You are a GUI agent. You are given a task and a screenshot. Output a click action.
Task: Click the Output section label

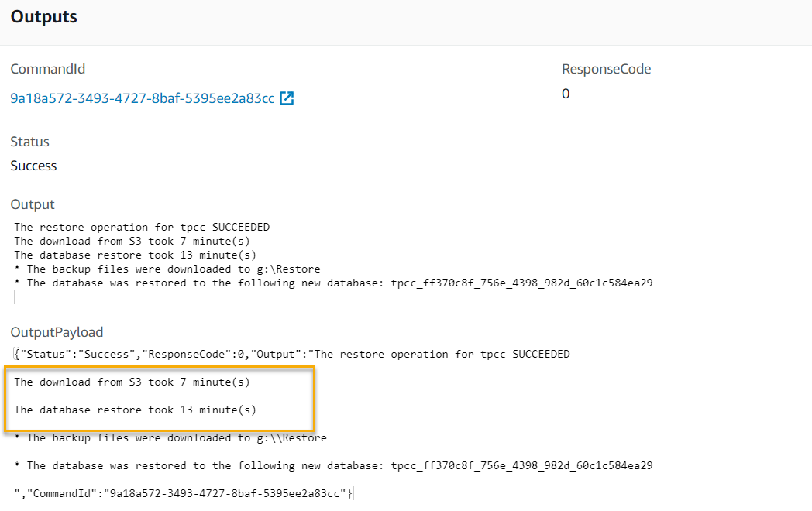click(x=32, y=204)
